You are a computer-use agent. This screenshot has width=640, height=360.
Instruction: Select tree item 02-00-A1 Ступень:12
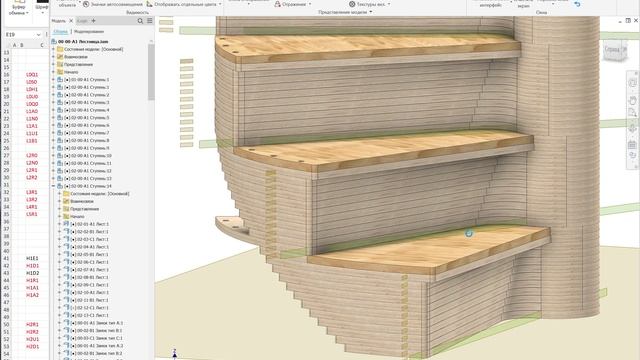tap(88, 171)
